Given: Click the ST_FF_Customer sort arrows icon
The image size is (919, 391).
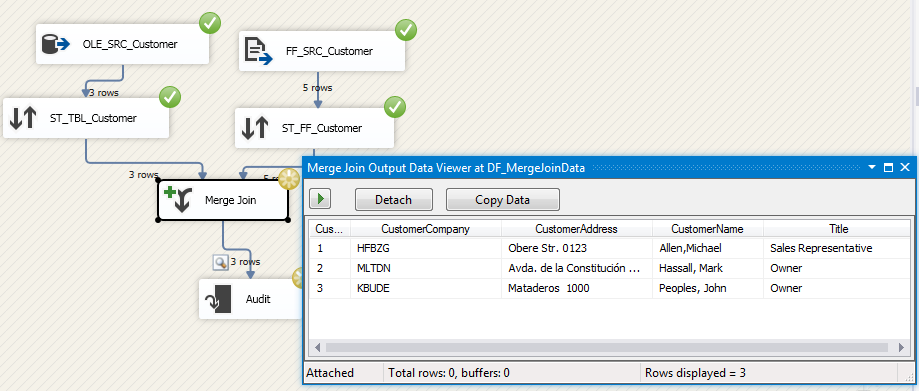Looking at the screenshot, I should (x=255, y=128).
